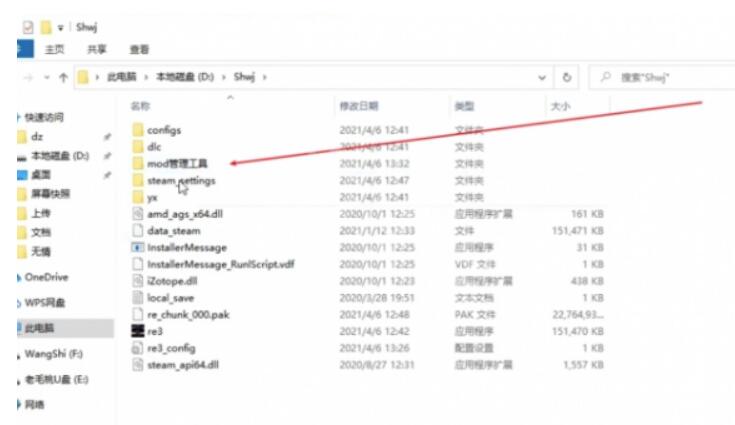Select the amd_ags_x64.dll file icon
Viewport: 735px width, 425px height.
coord(137,214)
